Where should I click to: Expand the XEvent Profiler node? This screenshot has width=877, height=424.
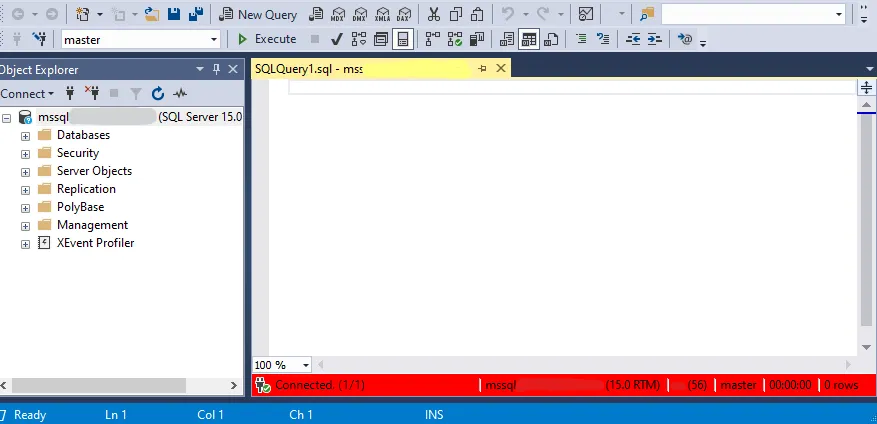25,244
